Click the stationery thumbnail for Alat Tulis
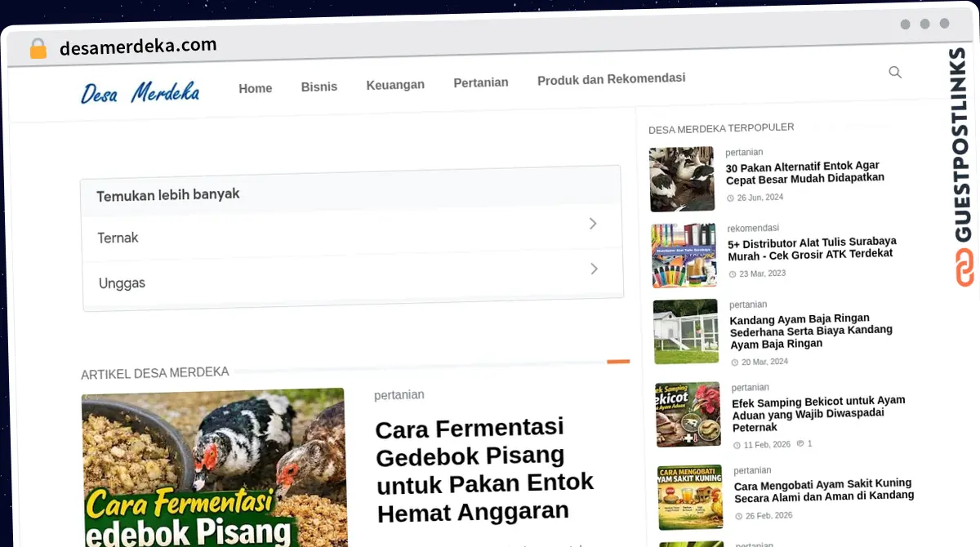Screen dimensions: 980x547 click(x=684, y=256)
